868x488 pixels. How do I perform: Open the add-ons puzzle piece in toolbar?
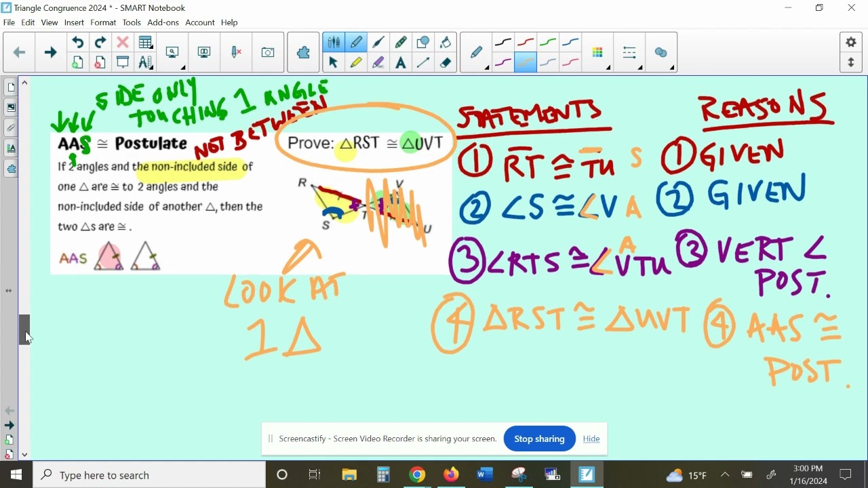(303, 52)
